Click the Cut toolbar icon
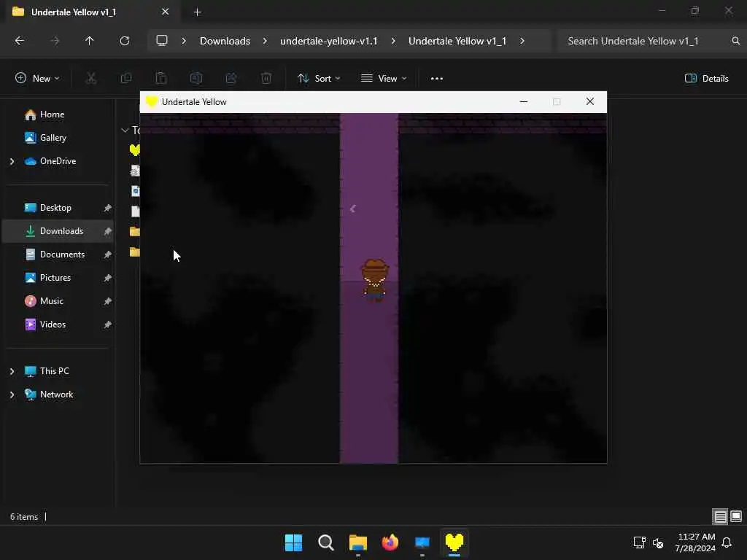This screenshot has width=747, height=560. click(x=91, y=79)
